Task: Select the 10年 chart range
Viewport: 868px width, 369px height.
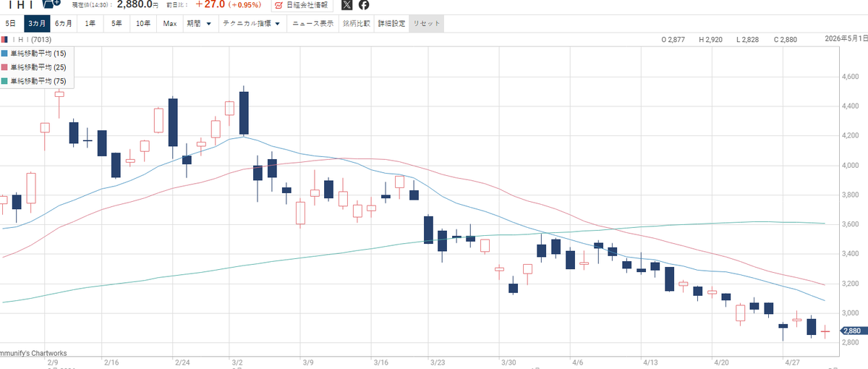Action: (x=143, y=24)
